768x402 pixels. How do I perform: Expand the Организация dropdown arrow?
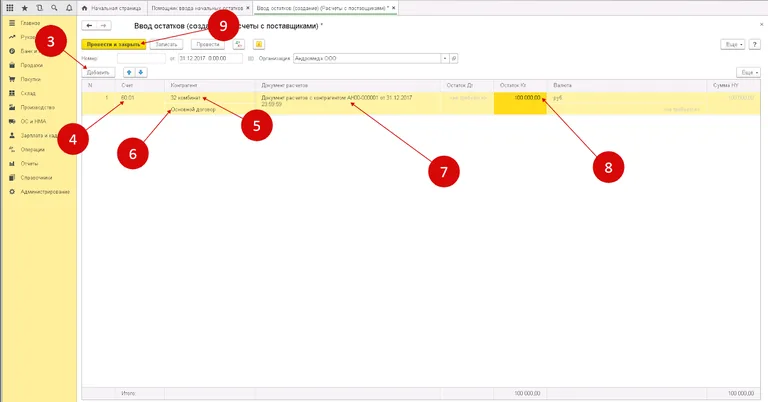coord(445,58)
